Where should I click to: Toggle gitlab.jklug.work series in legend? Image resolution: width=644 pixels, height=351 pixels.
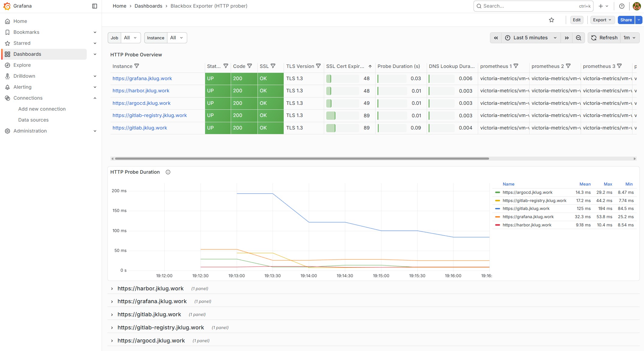[x=526, y=209]
